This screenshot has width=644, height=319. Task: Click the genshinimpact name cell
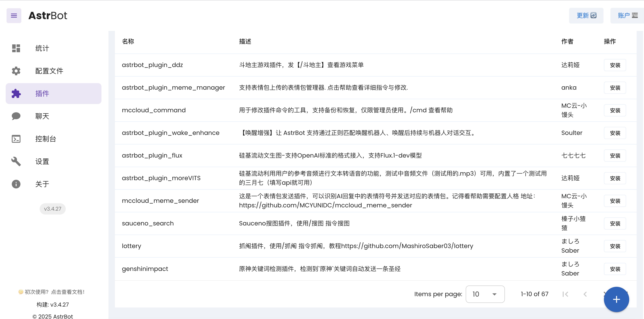point(145,269)
